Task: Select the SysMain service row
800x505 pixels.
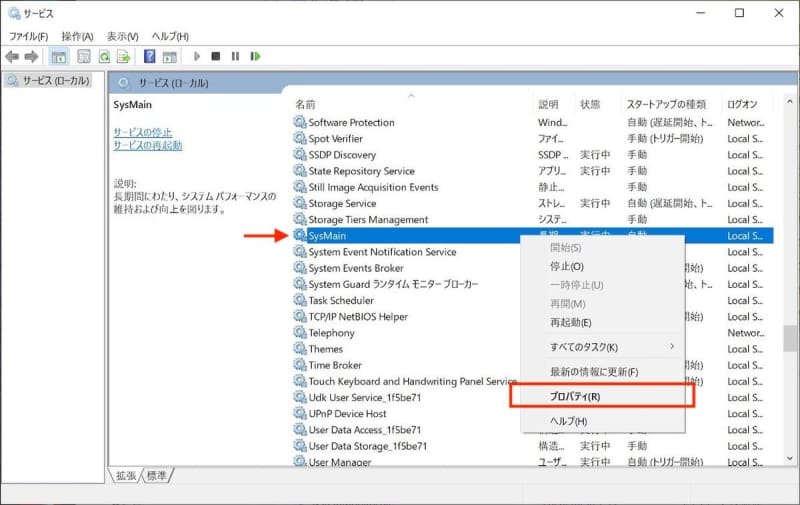Action: 533,236
